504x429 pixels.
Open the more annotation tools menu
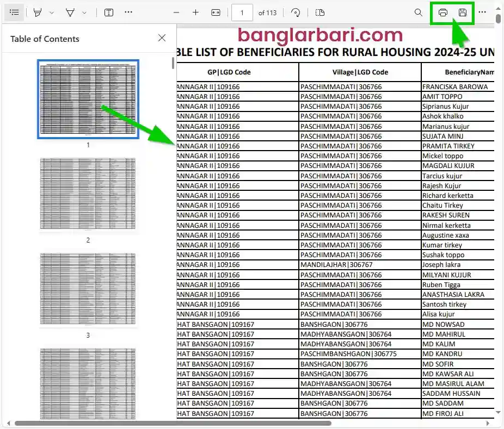127,12
